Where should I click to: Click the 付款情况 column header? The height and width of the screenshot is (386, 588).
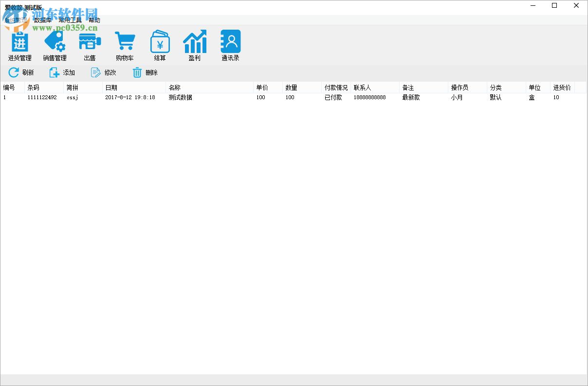(335, 87)
